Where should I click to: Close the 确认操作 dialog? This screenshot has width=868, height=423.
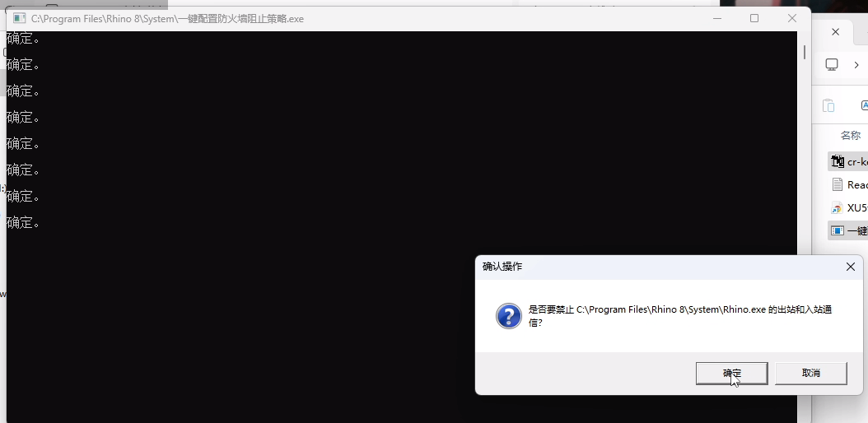pos(850,267)
